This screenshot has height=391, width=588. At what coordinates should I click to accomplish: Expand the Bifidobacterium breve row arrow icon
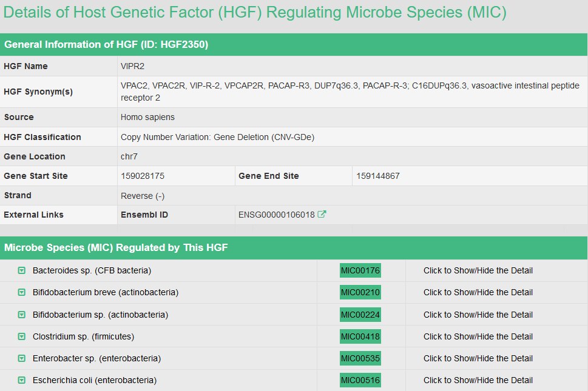click(22, 292)
